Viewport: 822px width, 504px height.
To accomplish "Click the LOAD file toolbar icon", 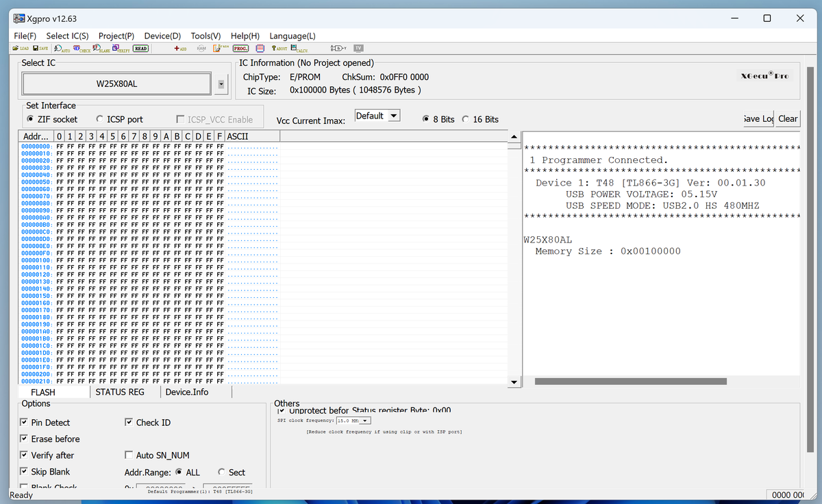I will pos(21,48).
